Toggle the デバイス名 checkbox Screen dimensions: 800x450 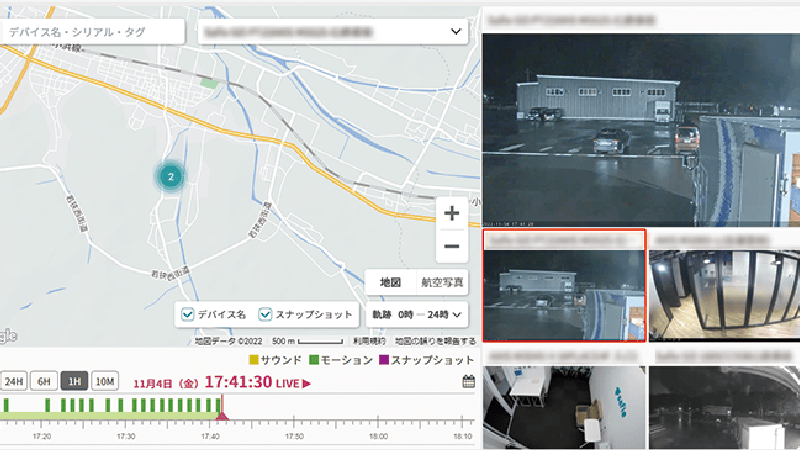point(188,314)
